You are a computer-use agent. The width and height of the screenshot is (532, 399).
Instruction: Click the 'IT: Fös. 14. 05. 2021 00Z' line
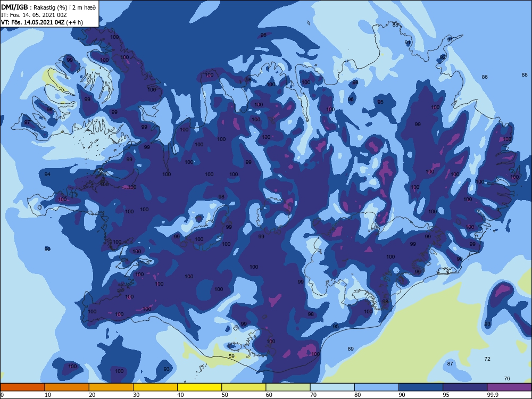[x=34, y=15]
